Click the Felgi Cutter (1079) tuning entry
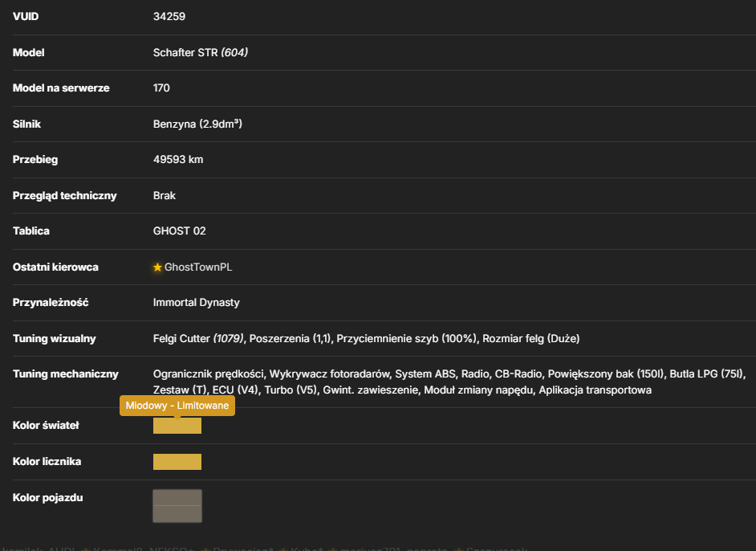Viewport: 756px width, 551px height. pos(198,339)
